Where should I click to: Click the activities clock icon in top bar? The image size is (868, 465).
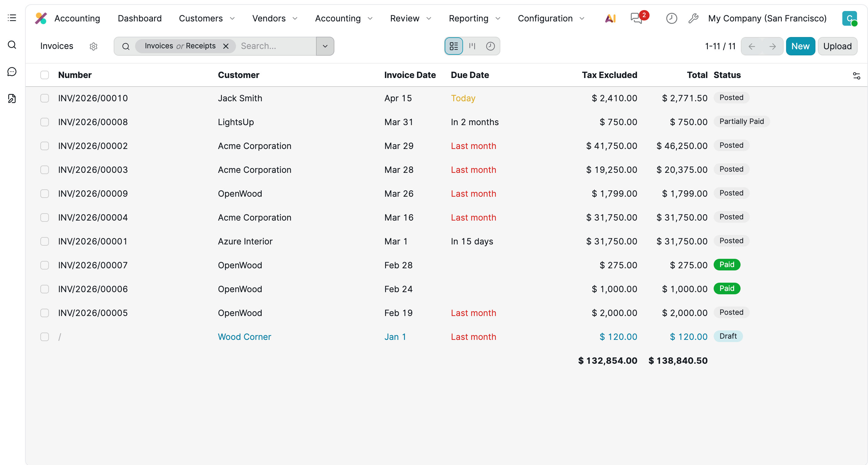click(x=671, y=18)
